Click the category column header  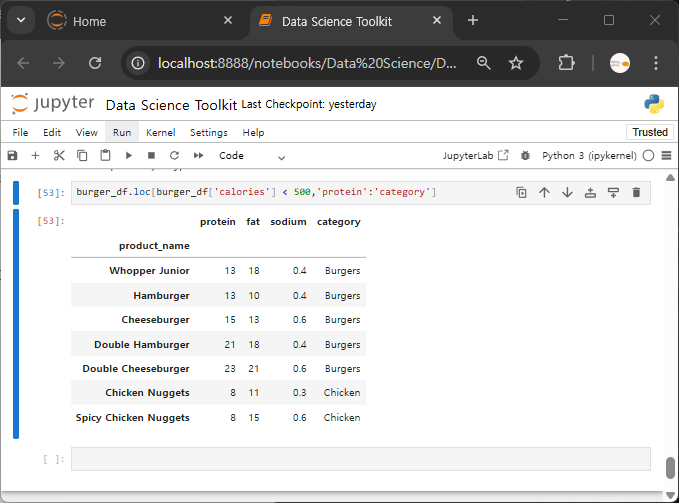[339, 222]
